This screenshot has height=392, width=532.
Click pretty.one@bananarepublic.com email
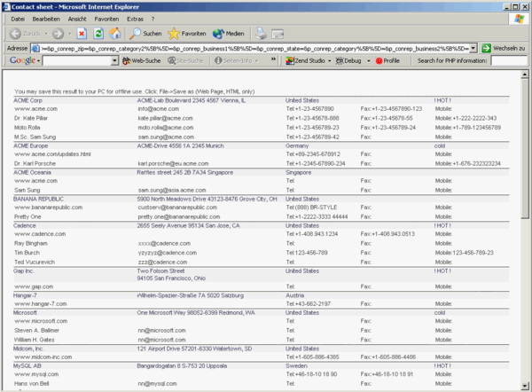click(179, 216)
